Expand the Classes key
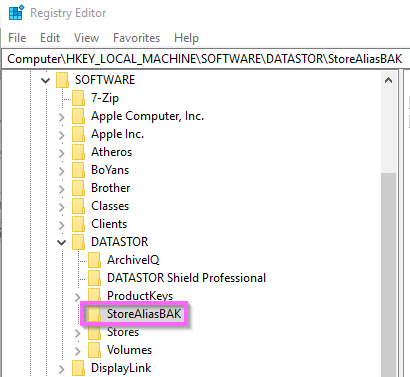This screenshot has width=410, height=377. (62, 207)
